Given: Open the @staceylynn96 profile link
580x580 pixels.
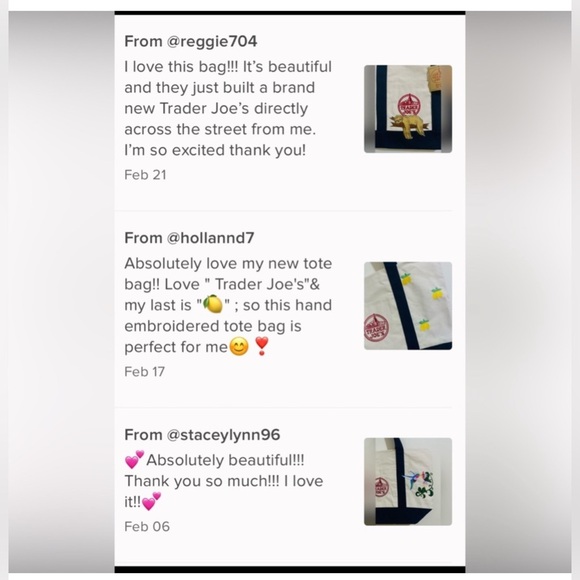Looking at the screenshot, I should [223, 435].
